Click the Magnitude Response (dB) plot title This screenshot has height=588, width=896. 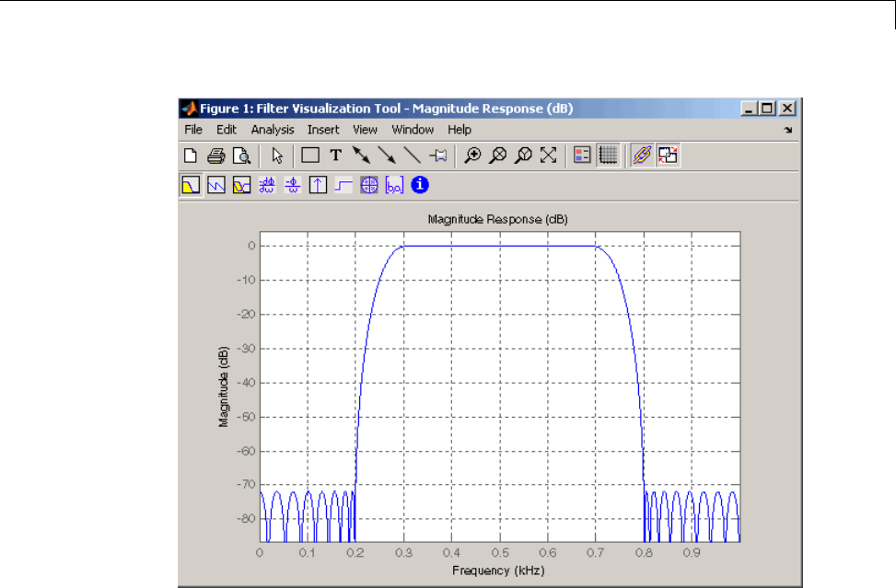497,220
